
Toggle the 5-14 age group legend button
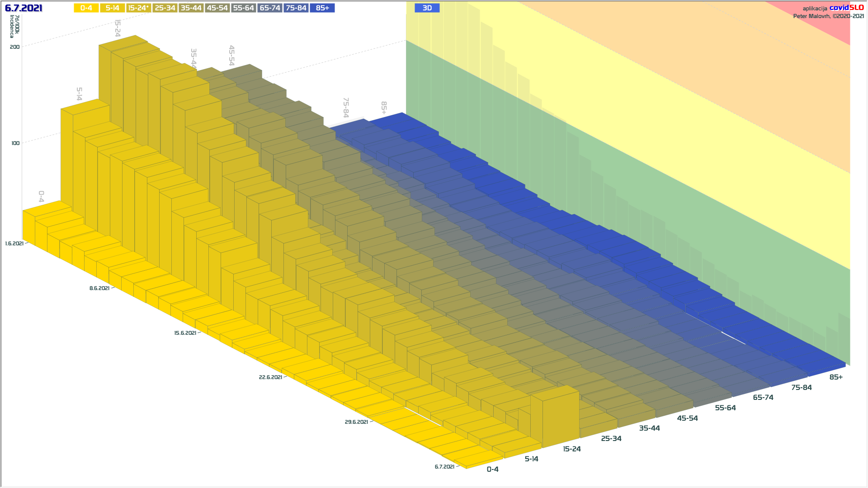click(x=112, y=8)
